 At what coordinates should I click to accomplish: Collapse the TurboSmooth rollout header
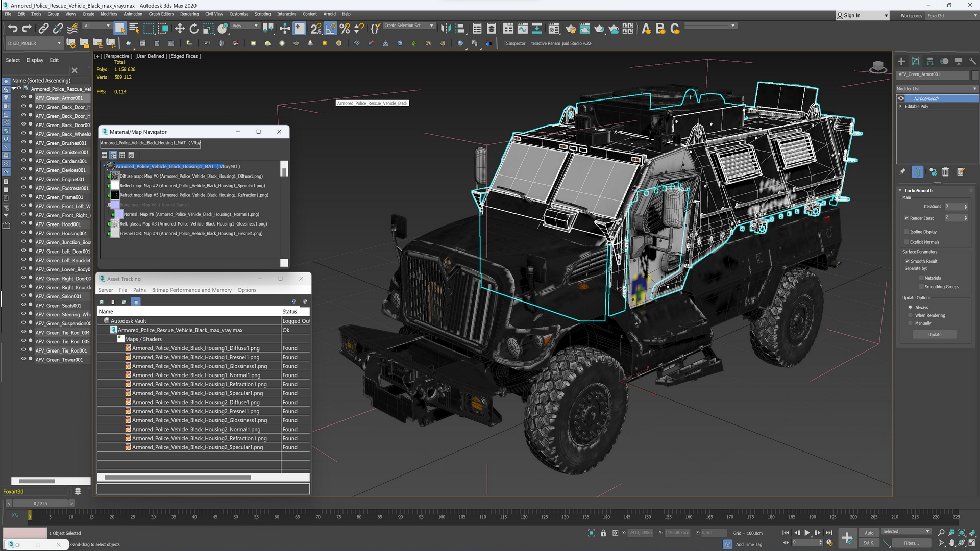[x=918, y=190]
